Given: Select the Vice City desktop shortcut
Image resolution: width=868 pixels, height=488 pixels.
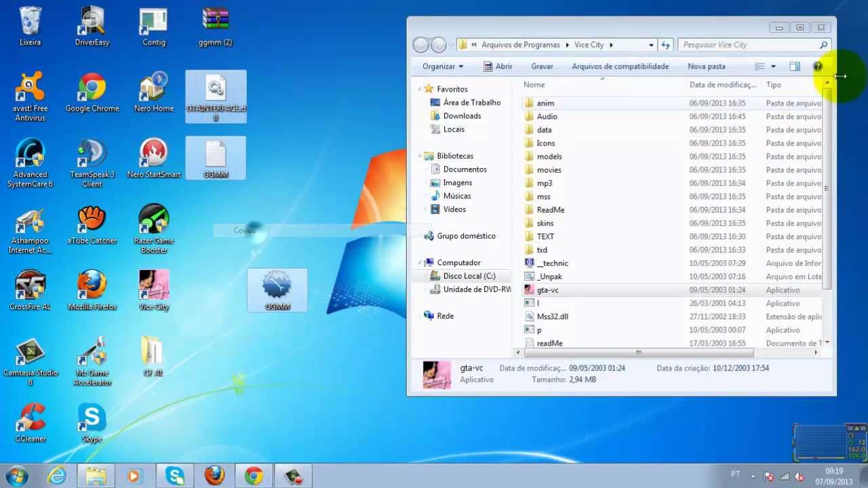Looking at the screenshot, I should 154,291.
